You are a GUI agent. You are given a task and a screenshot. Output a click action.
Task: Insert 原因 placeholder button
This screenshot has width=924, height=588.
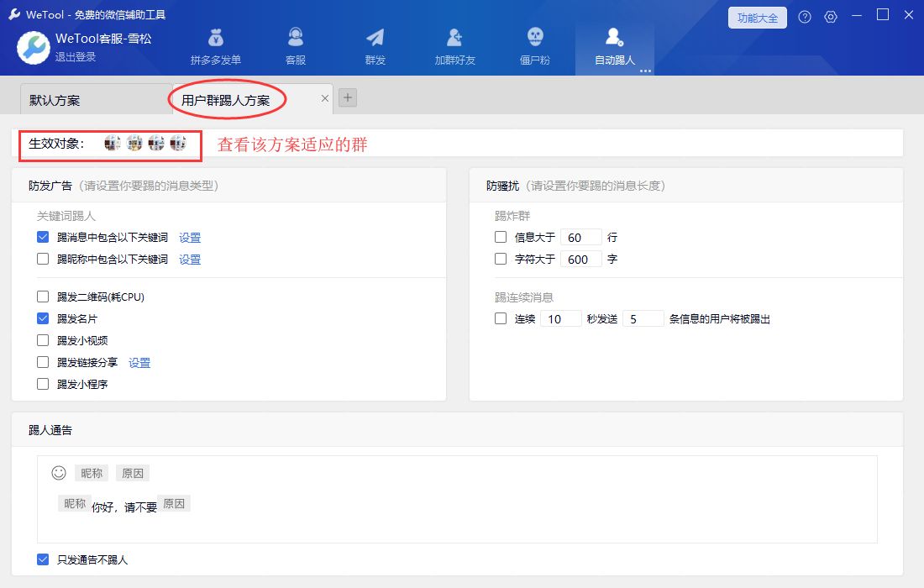[x=133, y=473]
